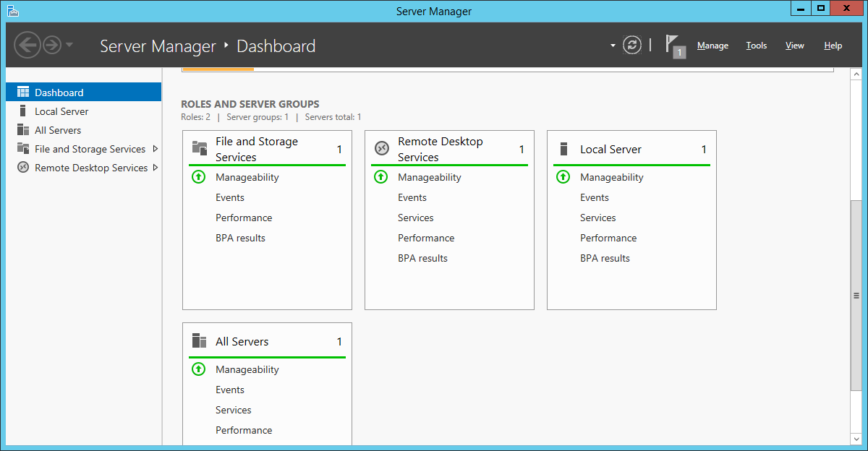The height and width of the screenshot is (451, 868).
Task: Expand Remote Desktop Services sidebar arrow
Action: pyautogui.click(x=156, y=168)
